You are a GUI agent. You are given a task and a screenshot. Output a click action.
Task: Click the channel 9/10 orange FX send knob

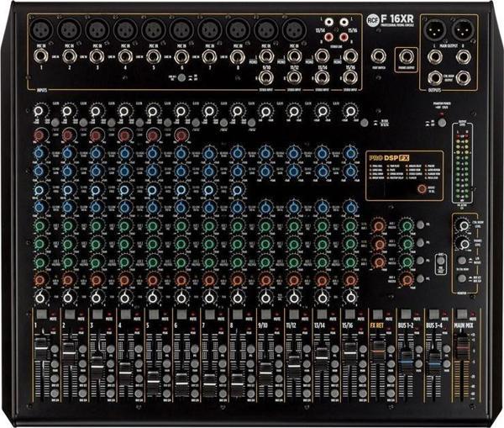pos(265,280)
